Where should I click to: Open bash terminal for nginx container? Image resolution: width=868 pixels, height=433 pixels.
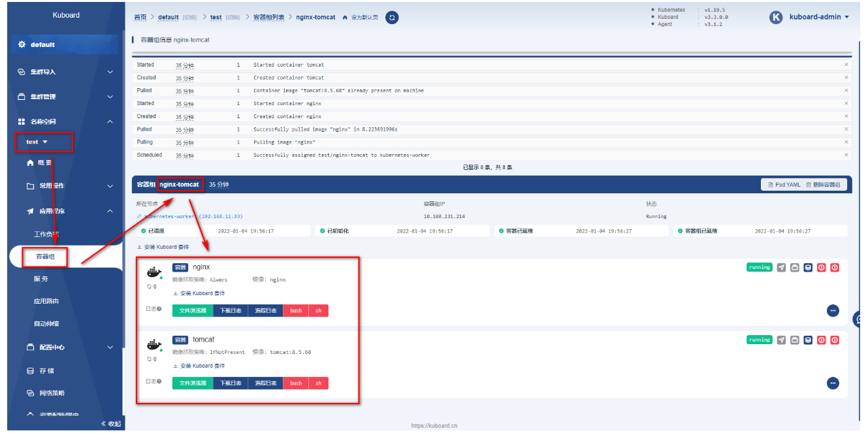(296, 310)
